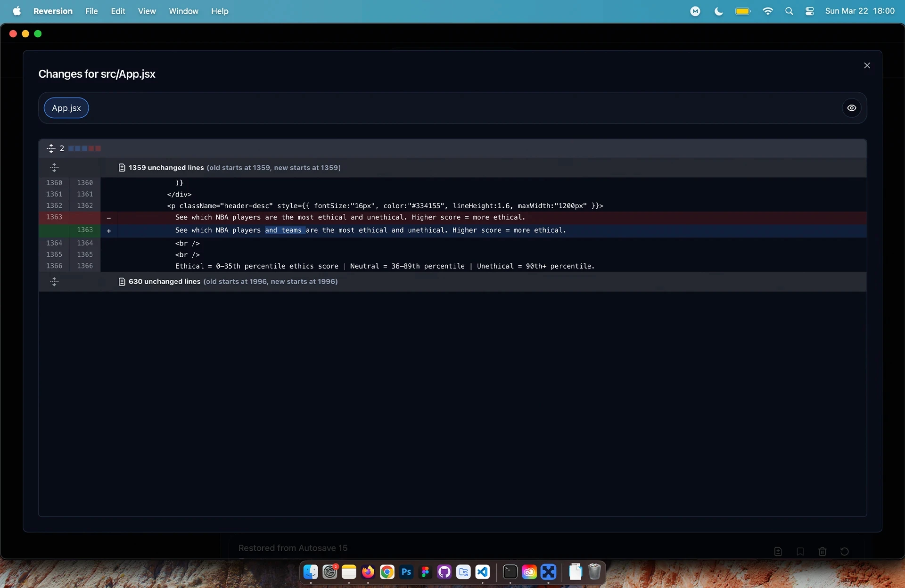Click the 1359 unchanged lines file icon
The image size is (905, 588).
[x=122, y=168]
